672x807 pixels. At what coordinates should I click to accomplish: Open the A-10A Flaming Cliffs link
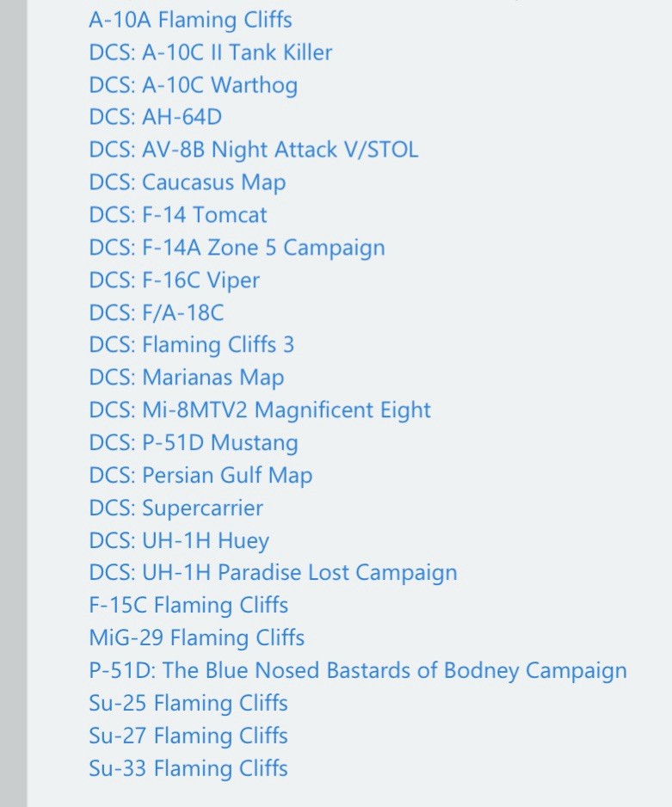pos(190,20)
